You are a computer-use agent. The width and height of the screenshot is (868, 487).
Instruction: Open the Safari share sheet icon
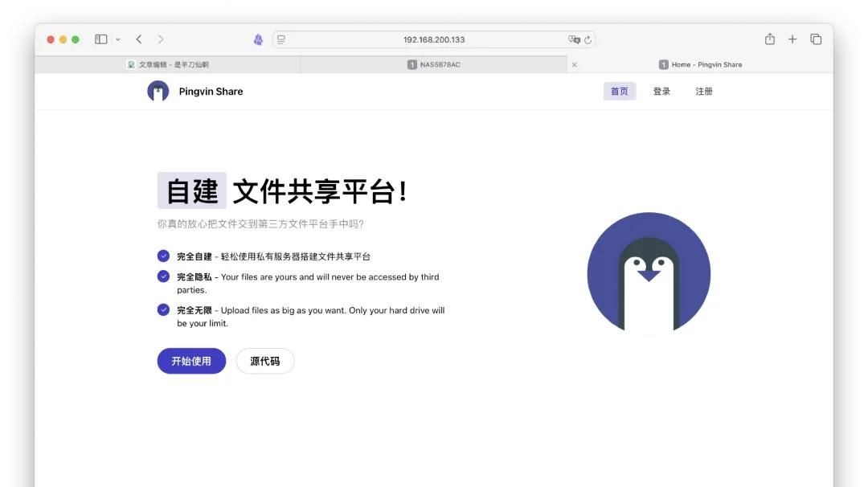[x=769, y=38]
